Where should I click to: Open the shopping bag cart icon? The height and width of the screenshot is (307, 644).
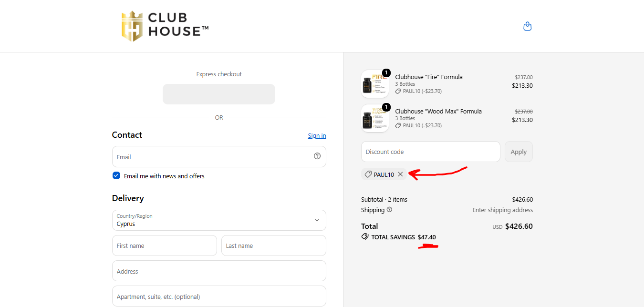click(527, 26)
